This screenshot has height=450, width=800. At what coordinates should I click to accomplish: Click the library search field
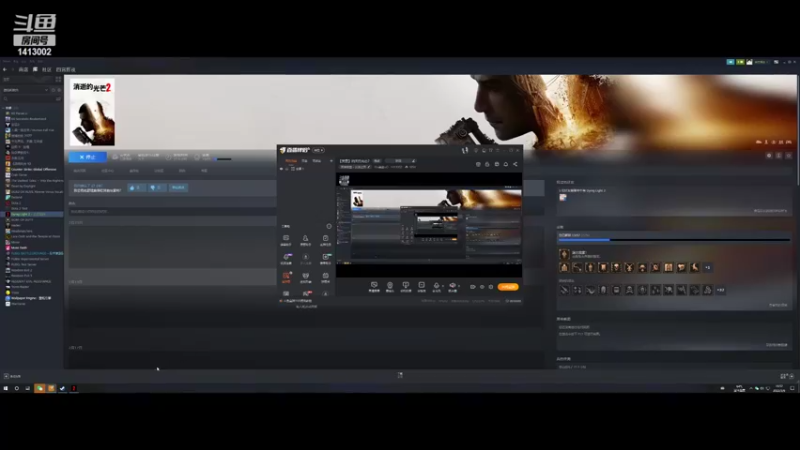click(29, 98)
